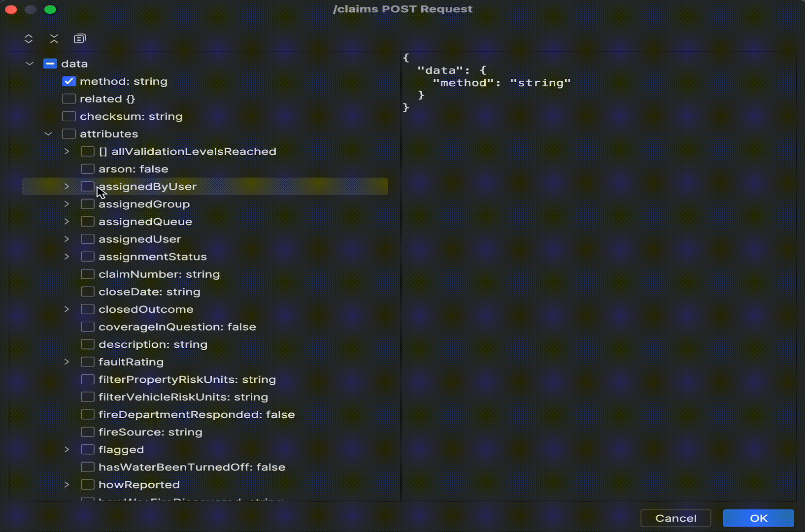
Task: Uncheck the 'method: string' checkbox
Action: click(x=69, y=81)
